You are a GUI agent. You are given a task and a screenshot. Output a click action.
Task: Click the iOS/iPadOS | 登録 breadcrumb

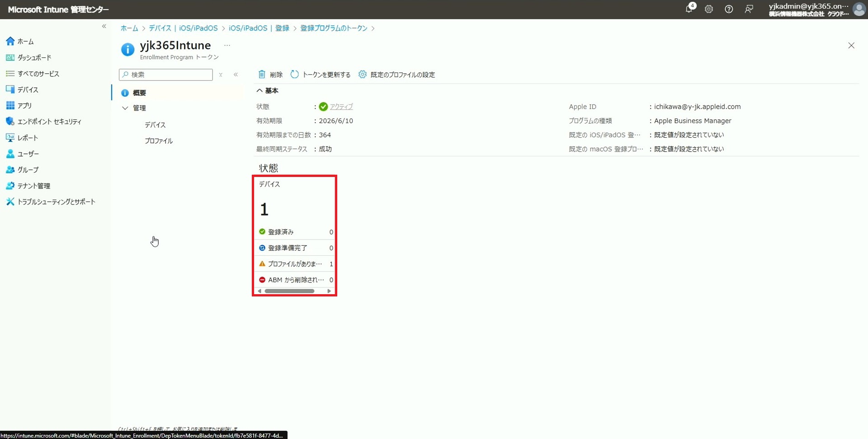click(259, 28)
